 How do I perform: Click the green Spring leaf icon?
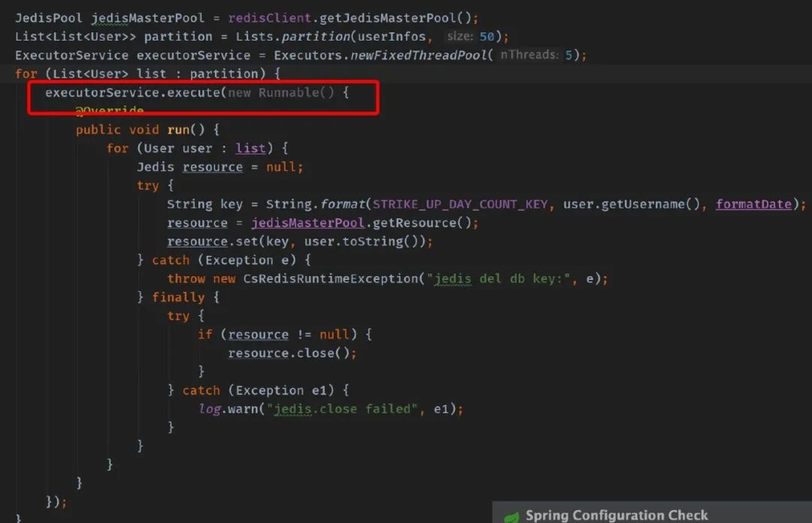(512, 517)
